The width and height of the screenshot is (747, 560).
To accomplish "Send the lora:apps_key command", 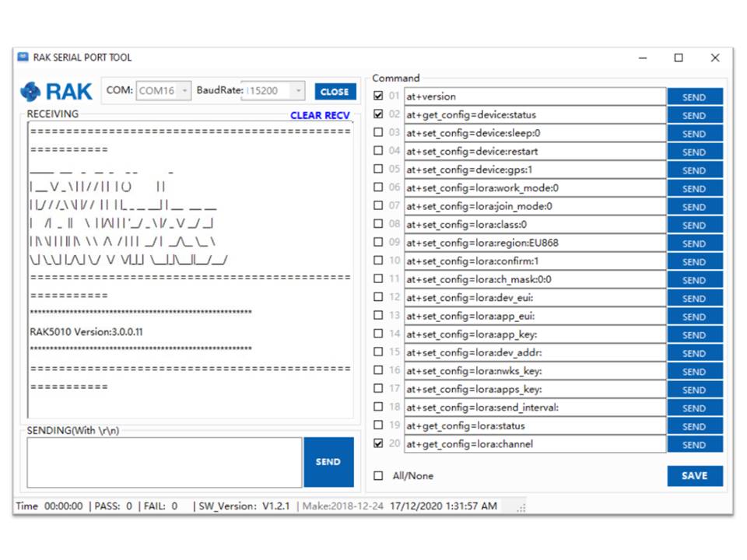I will coord(695,390).
